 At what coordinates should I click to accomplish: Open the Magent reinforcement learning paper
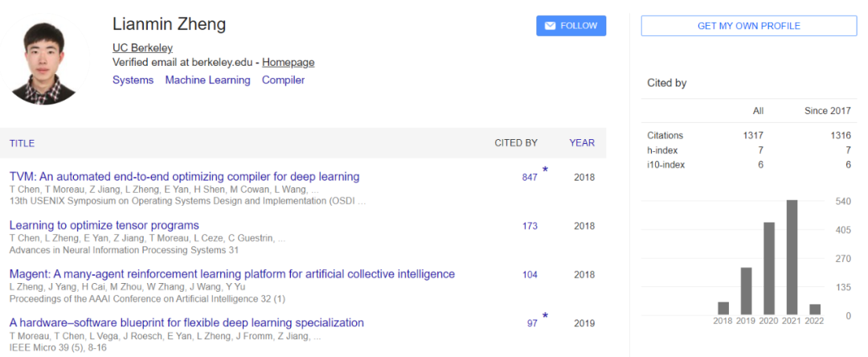tap(232, 274)
